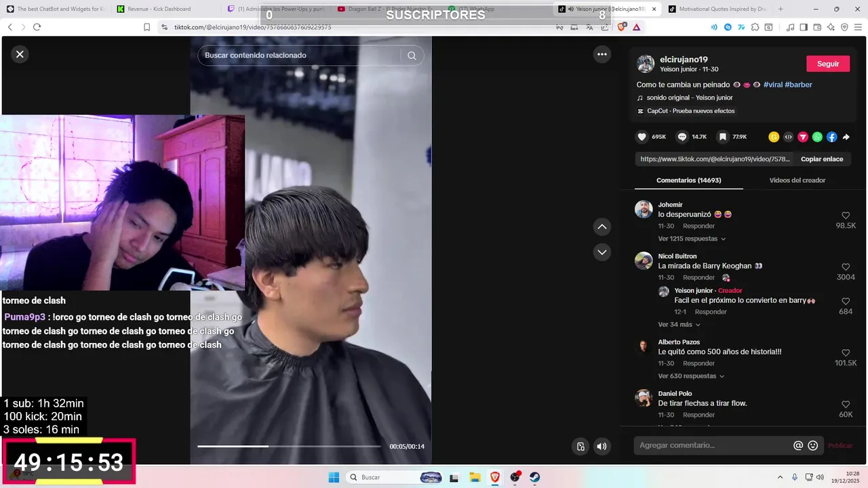Reply to Alberto Pazos's comment
868x488 pixels.
tap(698, 363)
